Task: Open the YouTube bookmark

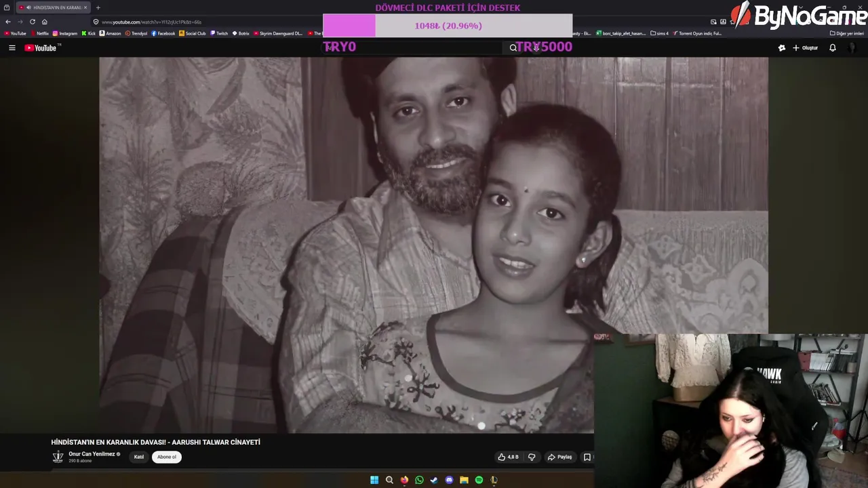Action: [x=15, y=33]
